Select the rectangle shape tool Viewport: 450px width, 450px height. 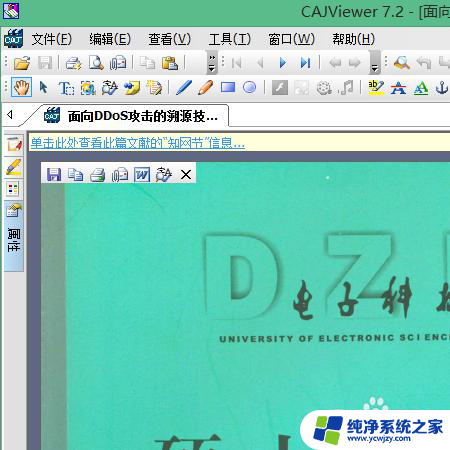[x=228, y=88]
